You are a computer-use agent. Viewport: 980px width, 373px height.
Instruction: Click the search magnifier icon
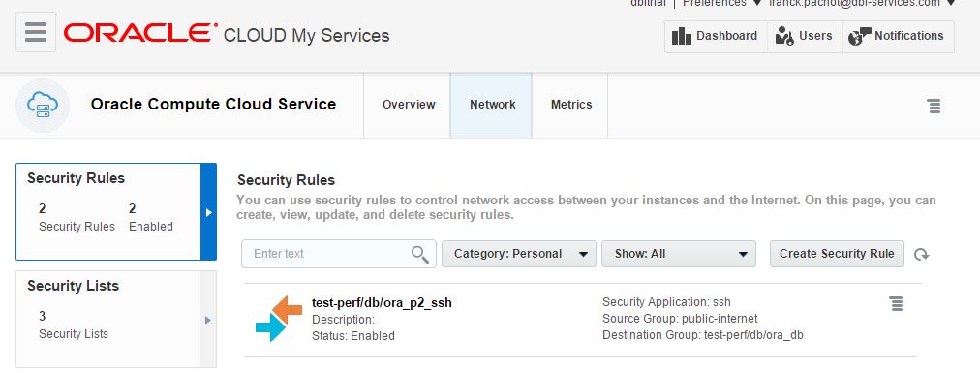[420, 254]
